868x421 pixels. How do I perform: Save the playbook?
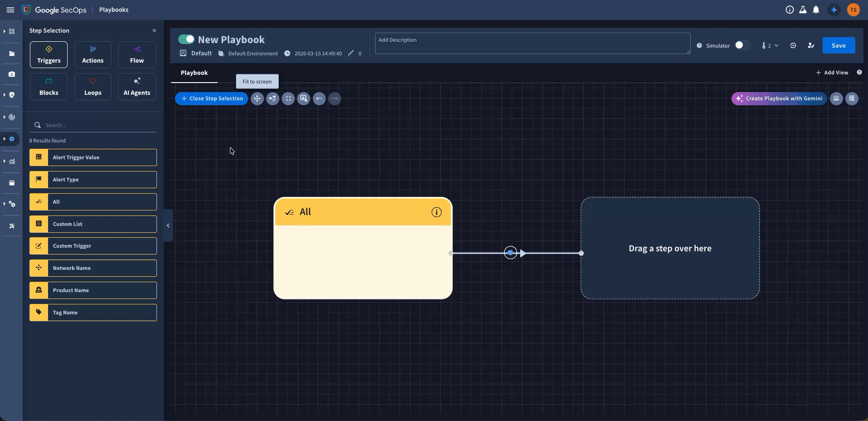839,45
